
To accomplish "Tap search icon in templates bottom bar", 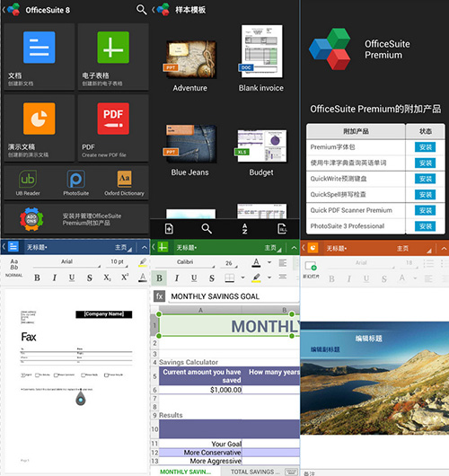I will [x=207, y=229].
